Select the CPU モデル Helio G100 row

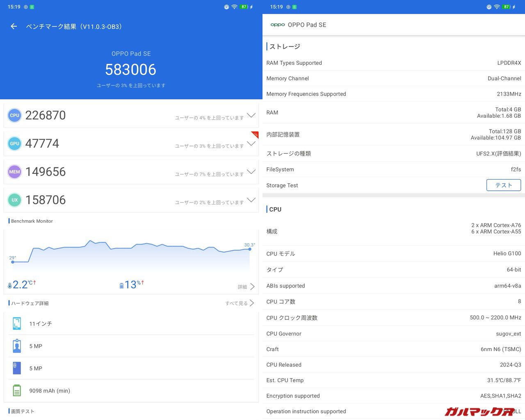(393, 253)
